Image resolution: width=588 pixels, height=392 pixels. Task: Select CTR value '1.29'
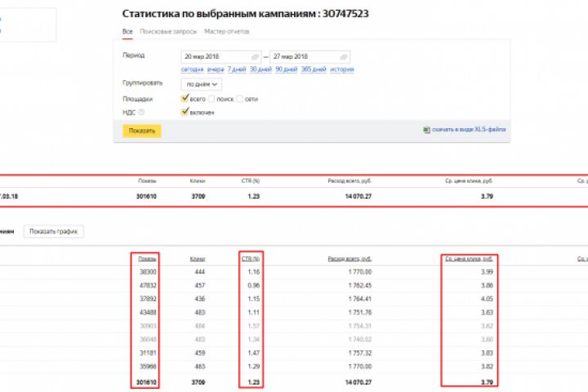coord(254,367)
